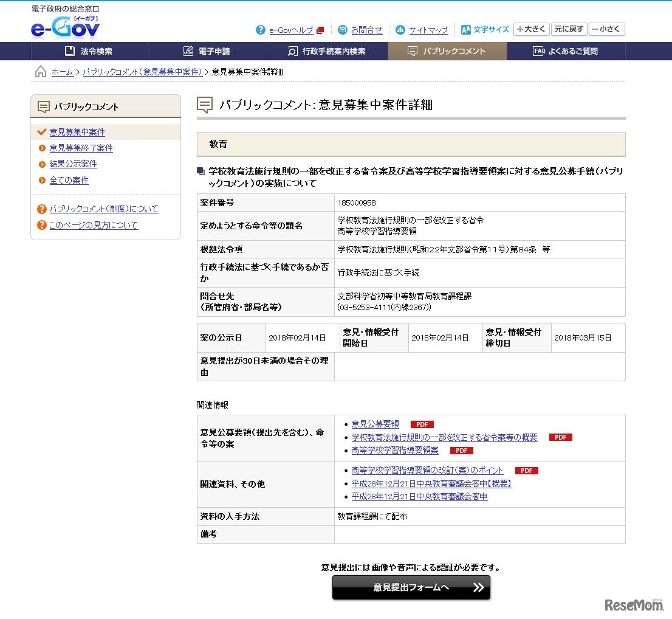Click the 意見提出フォームへ button
Screen dimensions: 672x619
coord(411,587)
